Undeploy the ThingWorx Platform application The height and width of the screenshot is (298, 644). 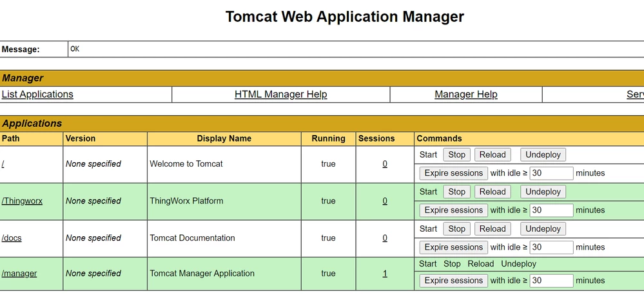[543, 191]
